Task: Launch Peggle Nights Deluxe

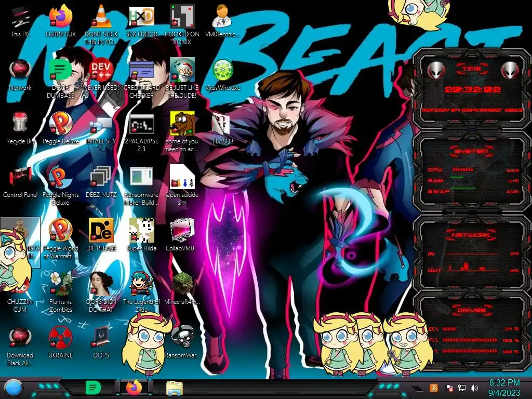Action: coord(60,185)
